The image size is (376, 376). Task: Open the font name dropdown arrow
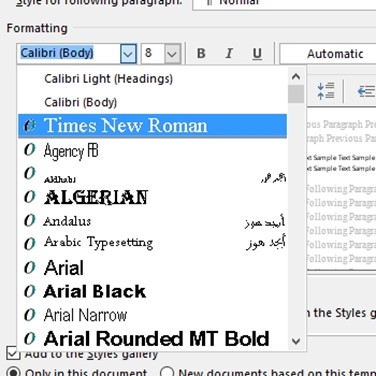pos(128,54)
